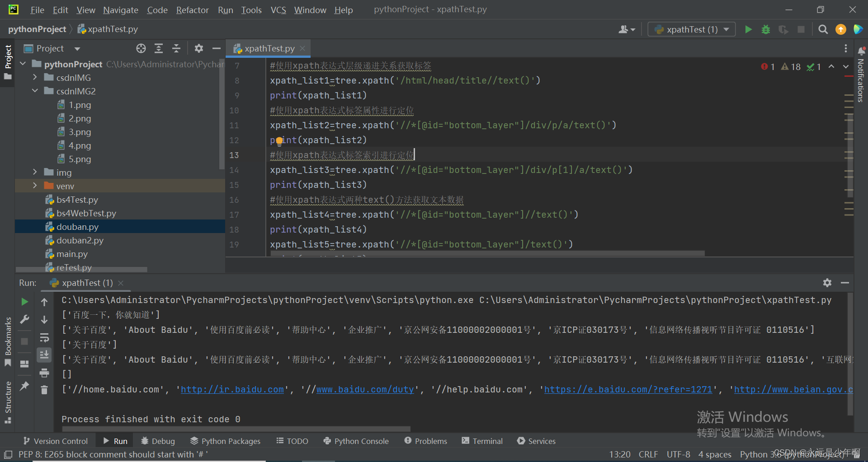Rerun xpathTest in the Run panel
868x462 pixels.
click(x=25, y=302)
